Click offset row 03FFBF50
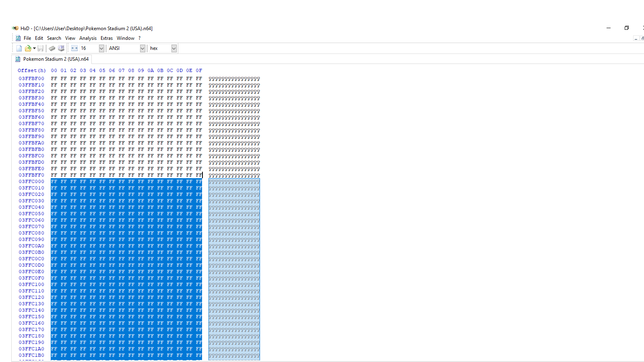The image size is (644, 362). [x=31, y=111]
